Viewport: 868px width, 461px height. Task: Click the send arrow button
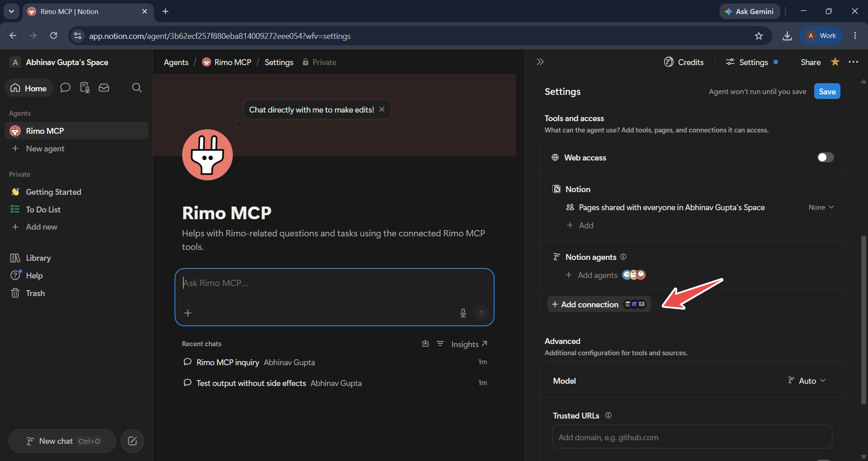(x=481, y=313)
